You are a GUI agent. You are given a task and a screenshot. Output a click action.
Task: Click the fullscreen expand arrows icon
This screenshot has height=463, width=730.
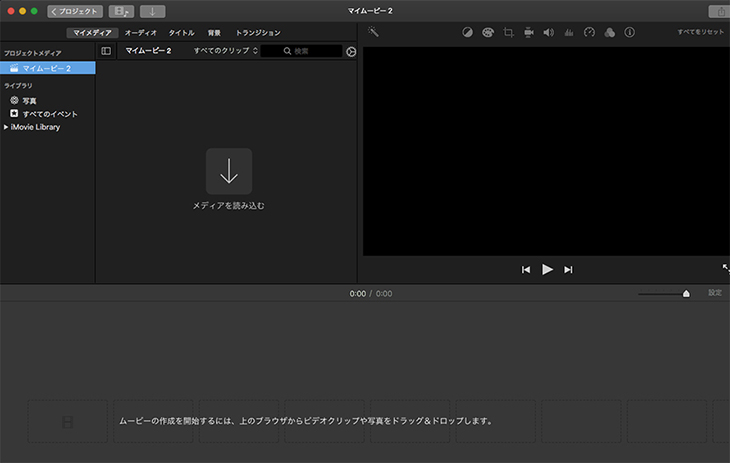tap(726, 268)
